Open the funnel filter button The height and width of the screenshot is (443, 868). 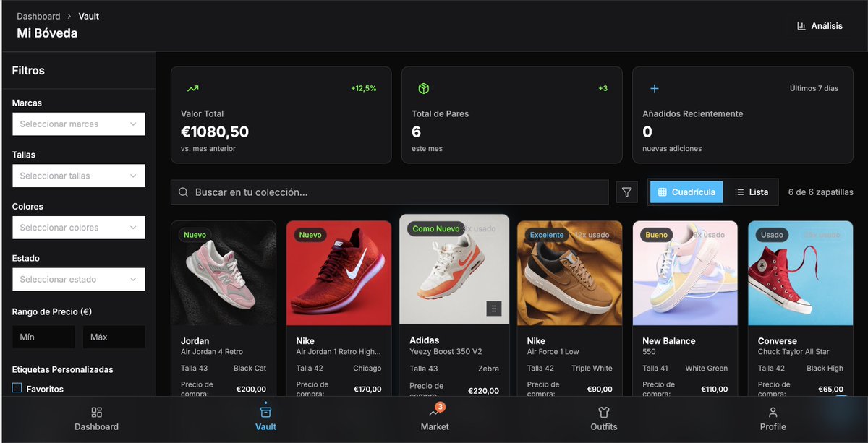(627, 192)
